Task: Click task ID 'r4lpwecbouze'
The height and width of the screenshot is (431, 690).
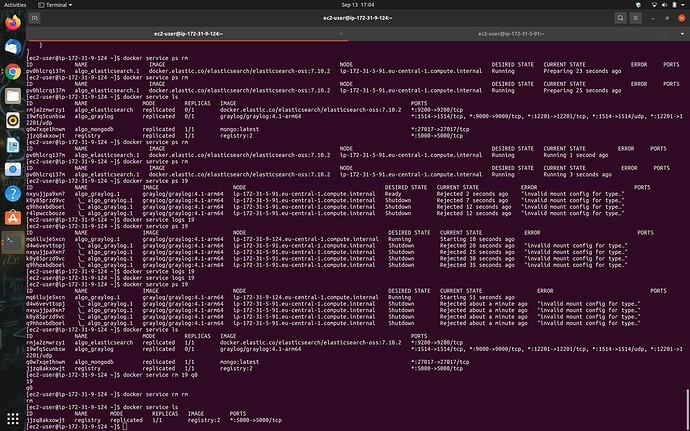Action: [45, 213]
